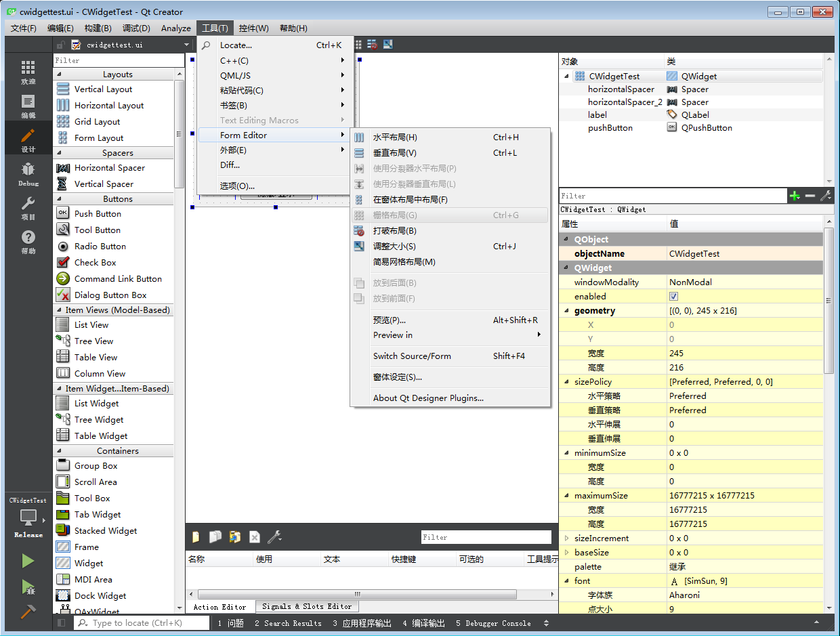Switch to the Signals & Slots Editor tab
840x636 pixels.
click(x=307, y=606)
